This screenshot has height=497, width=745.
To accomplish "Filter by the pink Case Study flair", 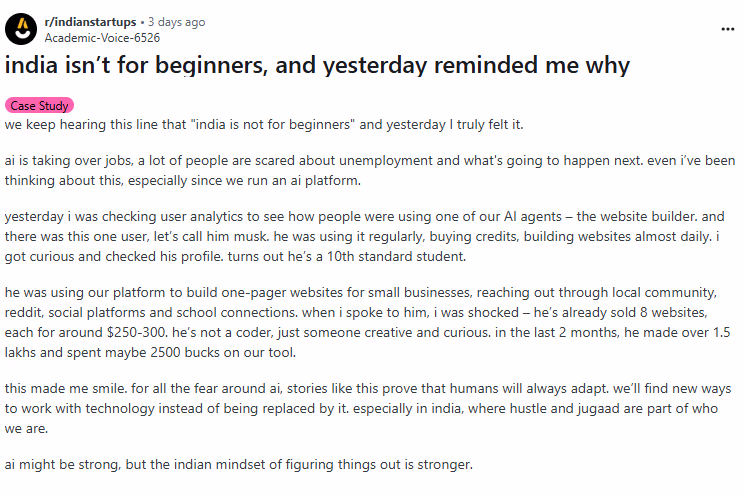I will pos(39,105).
